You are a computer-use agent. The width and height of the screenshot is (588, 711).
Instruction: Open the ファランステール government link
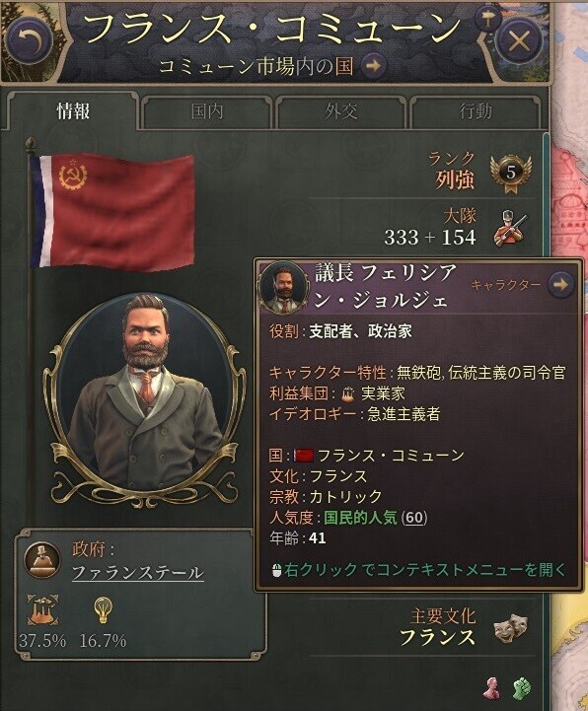coord(138,573)
